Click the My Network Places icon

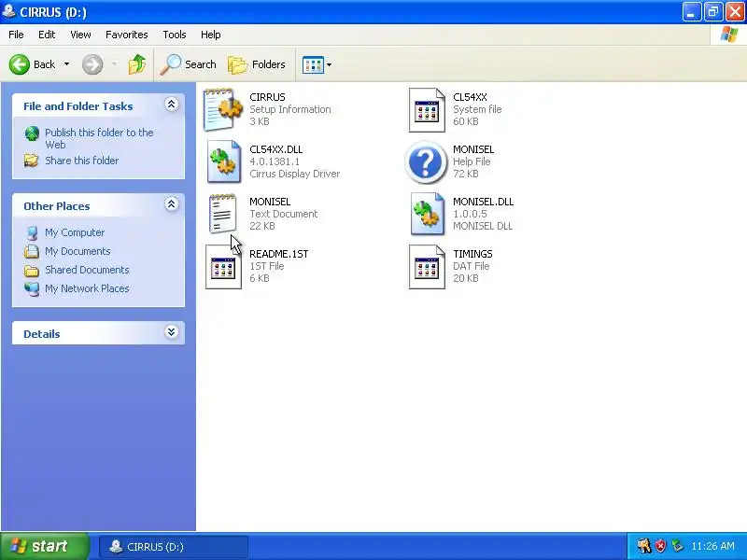[x=32, y=288]
